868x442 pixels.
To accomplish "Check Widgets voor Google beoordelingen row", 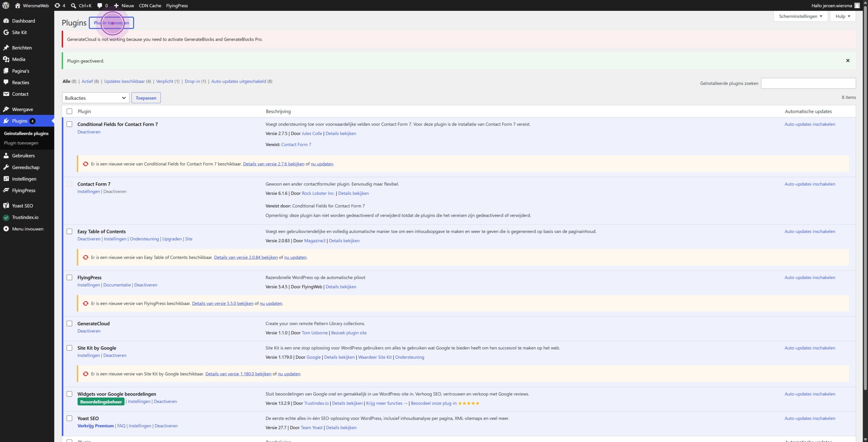I will 70,394.
